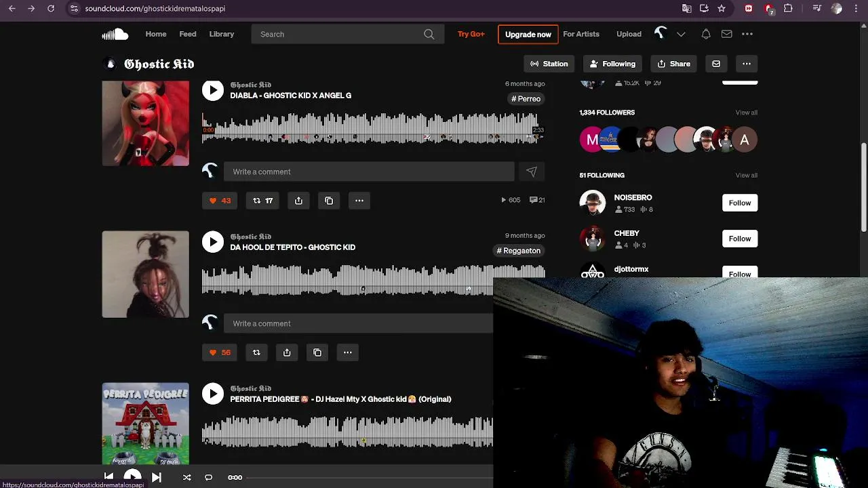Image resolution: width=868 pixels, height=488 pixels.
Task: Click the follower avatar with letter M
Action: pyautogui.click(x=592, y=140)
